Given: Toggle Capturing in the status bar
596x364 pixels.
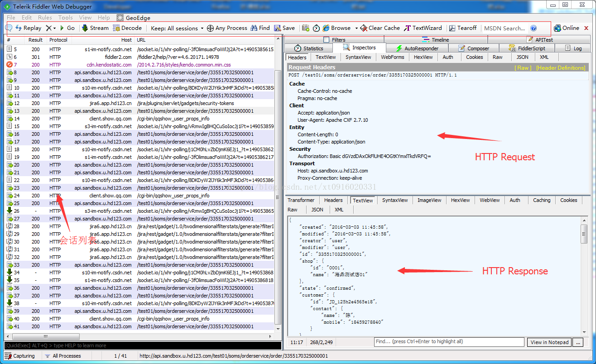Looking at the screenshot, I should pos(19,356).
